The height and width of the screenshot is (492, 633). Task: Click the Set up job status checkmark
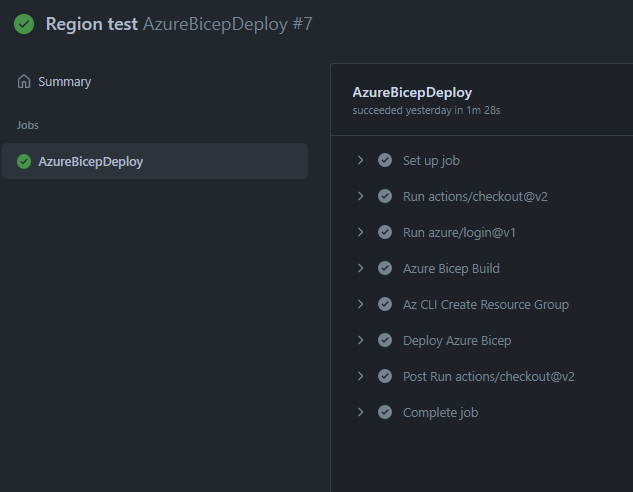click(x=384, y=160)
